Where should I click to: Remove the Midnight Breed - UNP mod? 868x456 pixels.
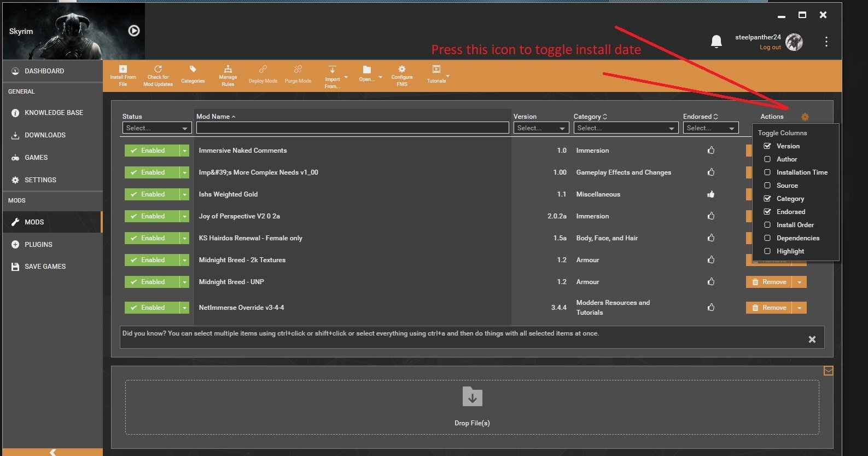[769, 282]
